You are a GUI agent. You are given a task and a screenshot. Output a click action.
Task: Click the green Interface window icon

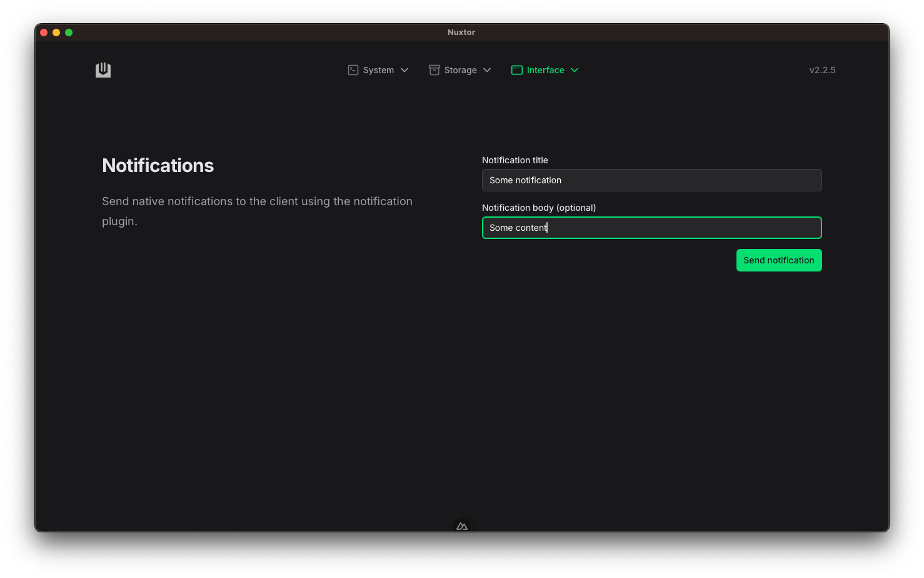(516, 70)
